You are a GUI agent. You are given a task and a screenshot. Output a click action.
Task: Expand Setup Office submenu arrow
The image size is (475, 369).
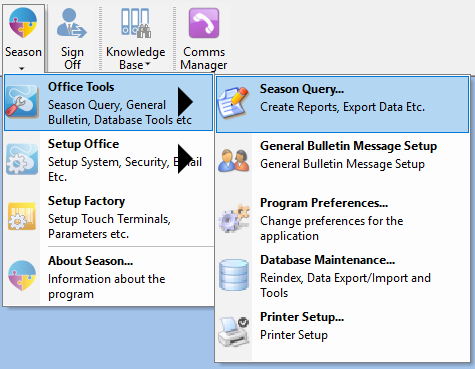(185, 159)
